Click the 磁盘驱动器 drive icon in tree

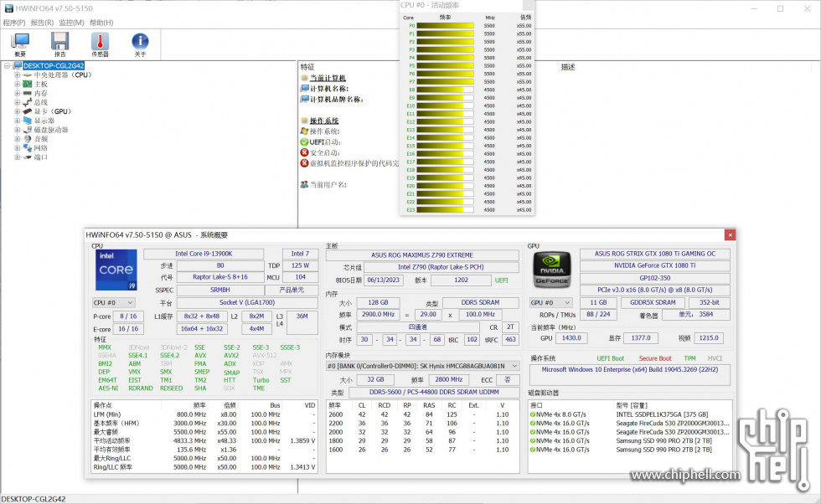point(27,130)
